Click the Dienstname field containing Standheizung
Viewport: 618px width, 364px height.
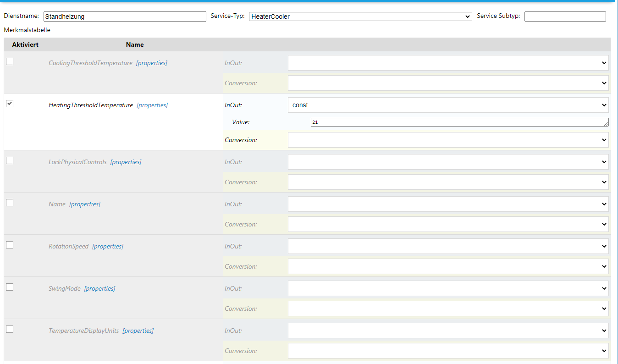click(125, 17)
